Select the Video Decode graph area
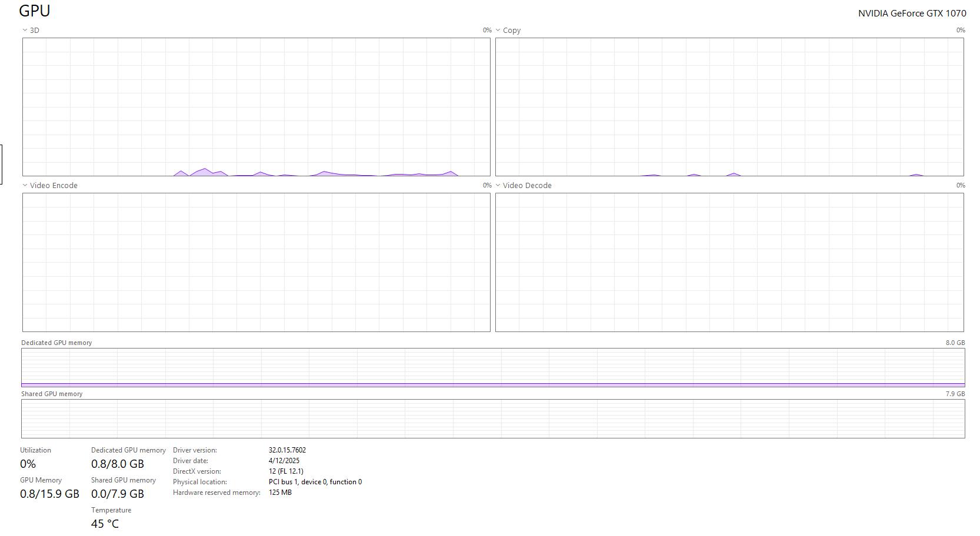This screenshot has width=980, height=536. pyautogui.click(x=729, y=262)
